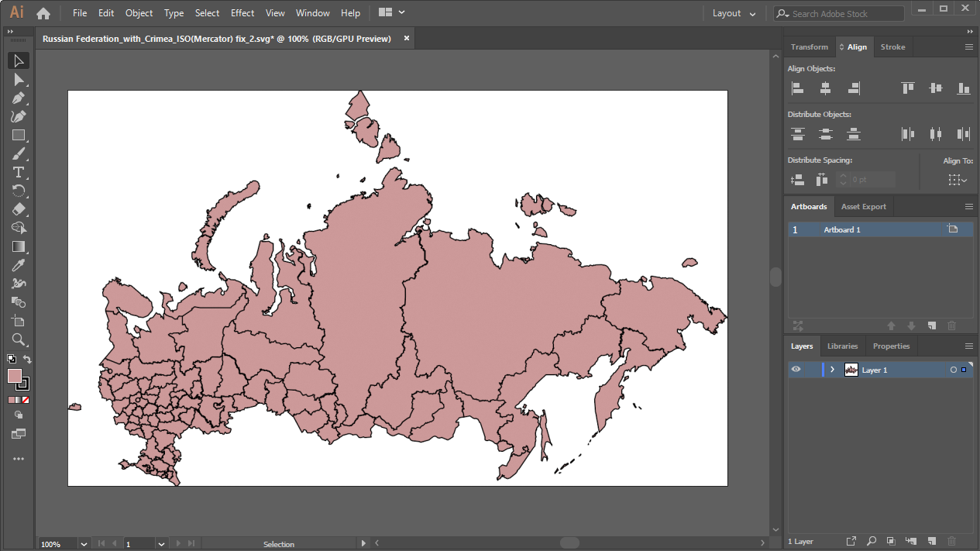Select the Pen tool

(x=19, y=98)
